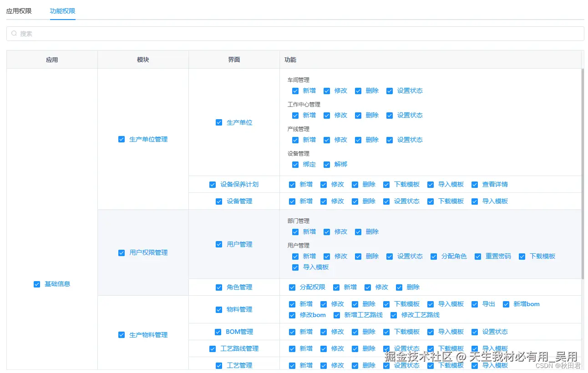588x373 pixels.
Task: Uncheck 分配权限 in 角色管理 row
Action: click(x=292, y=287)
